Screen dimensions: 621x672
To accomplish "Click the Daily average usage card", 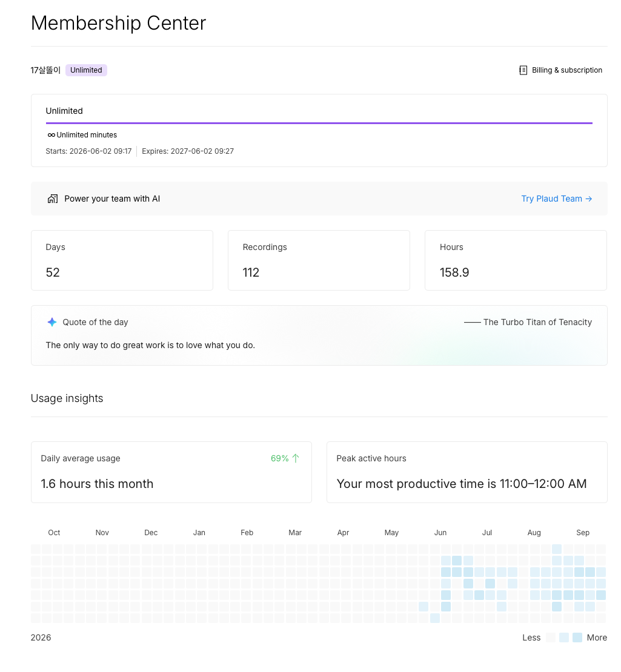I will click(x=171, y=472).
